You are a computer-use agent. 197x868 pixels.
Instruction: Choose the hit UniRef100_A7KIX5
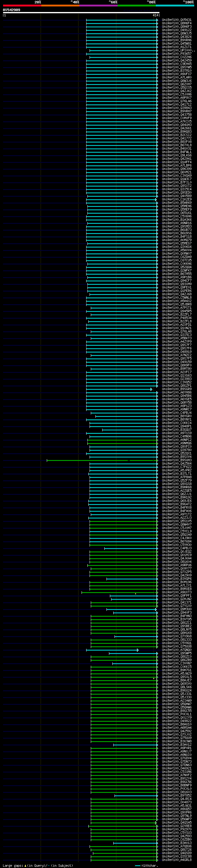pyautogui.click(x=176, y=121)
